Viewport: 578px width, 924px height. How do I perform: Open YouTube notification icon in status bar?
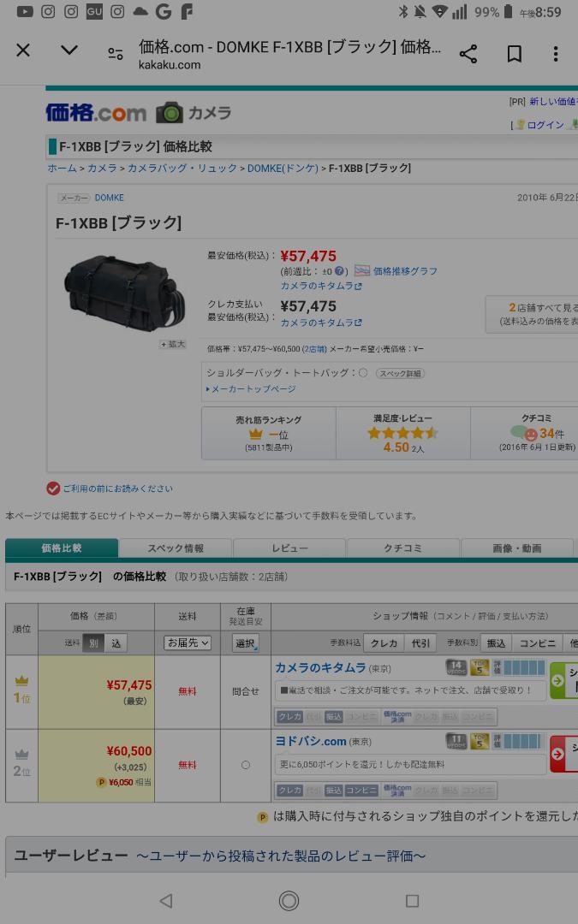25,12
